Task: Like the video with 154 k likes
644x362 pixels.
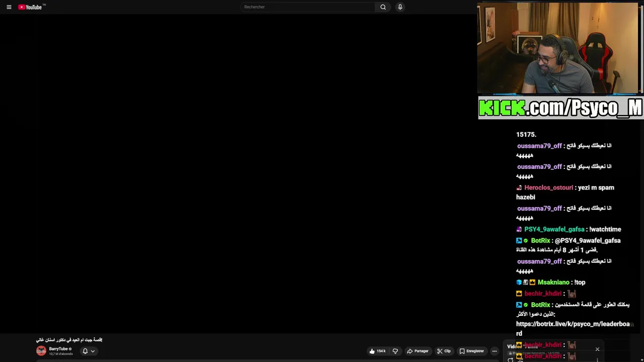Action: pyautogui.click(x=377, y=351)
